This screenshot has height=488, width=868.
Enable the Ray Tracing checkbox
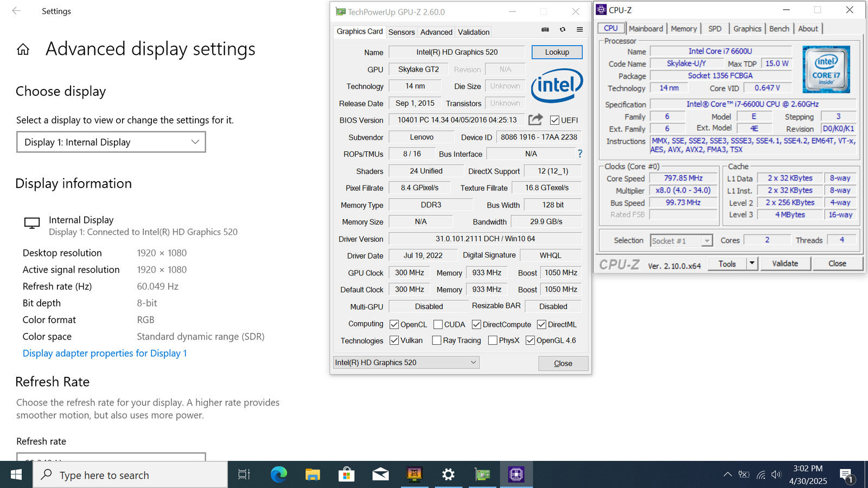pos(437,341)
